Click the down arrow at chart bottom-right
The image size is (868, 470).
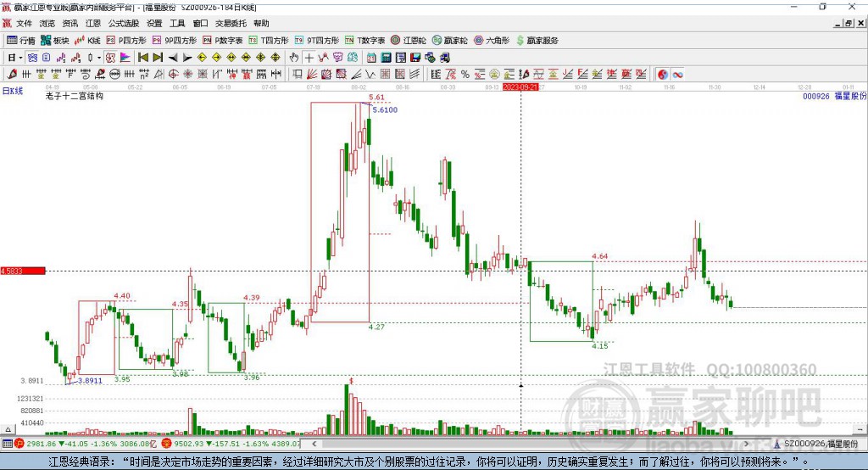(x=860, y=429)
